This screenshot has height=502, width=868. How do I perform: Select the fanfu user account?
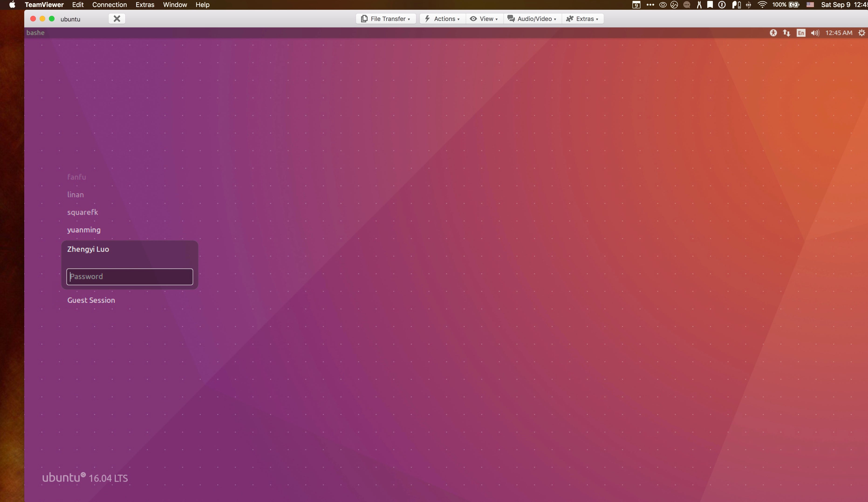coord(76,177)
